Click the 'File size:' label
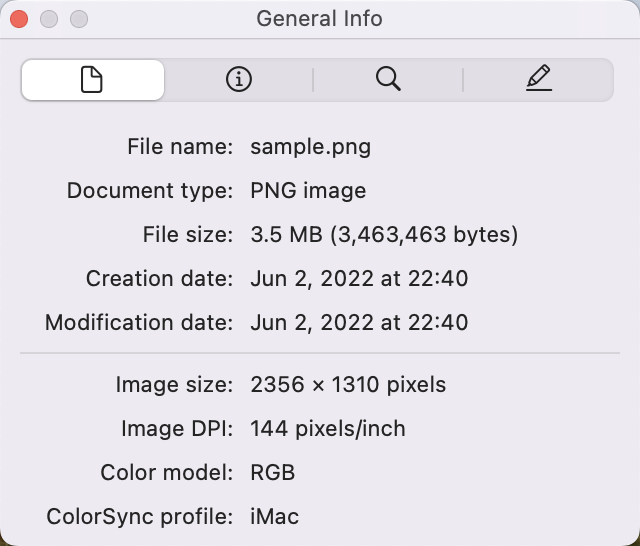Viewport: 640px width, 546px height. tap(188, 235)
